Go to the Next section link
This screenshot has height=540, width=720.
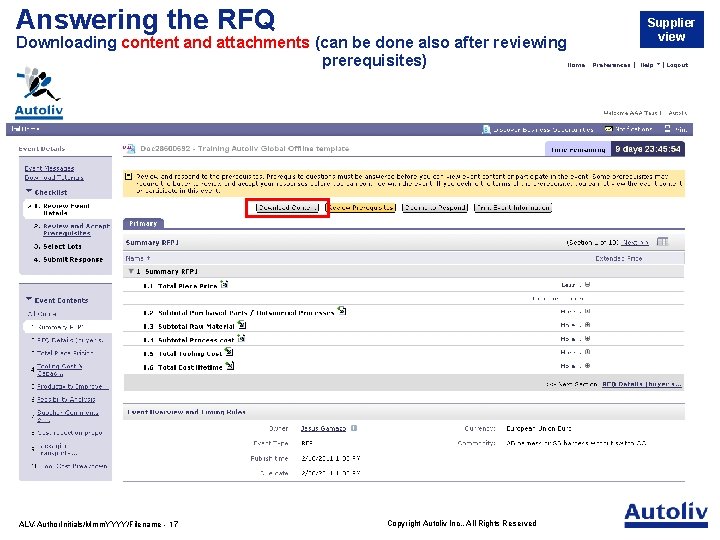[x=636, y=242]
